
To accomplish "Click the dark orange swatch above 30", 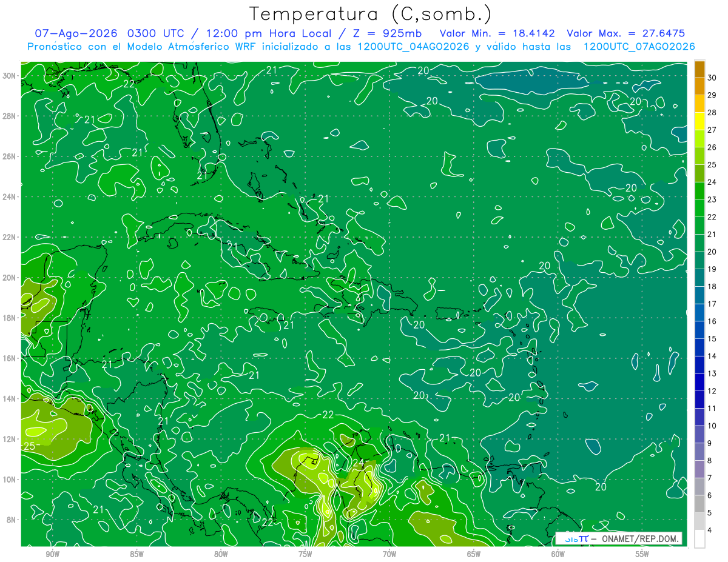I will 699,69.
